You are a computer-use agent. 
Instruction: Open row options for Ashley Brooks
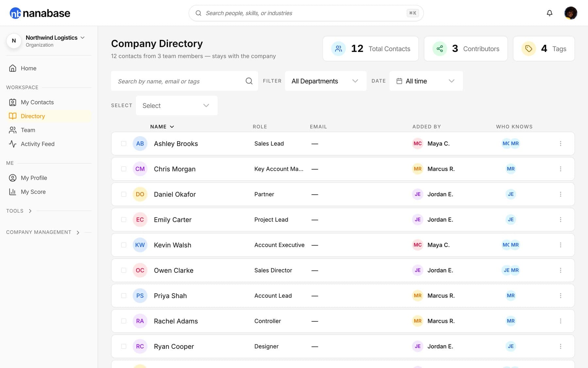tap(561, 144)
